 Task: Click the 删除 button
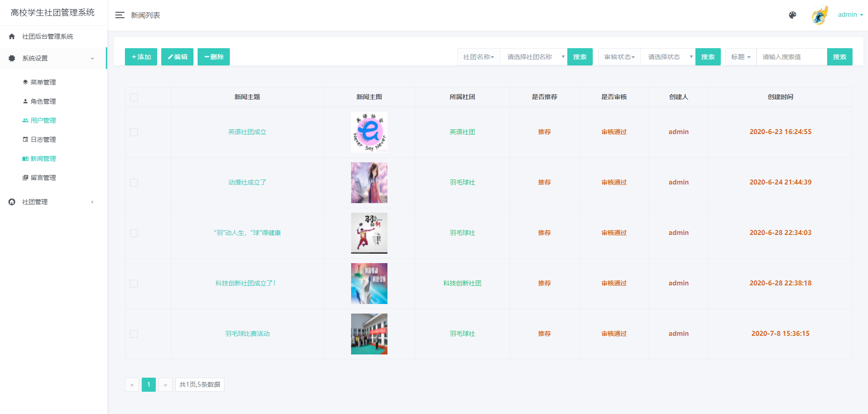click(x=213, y=57)
